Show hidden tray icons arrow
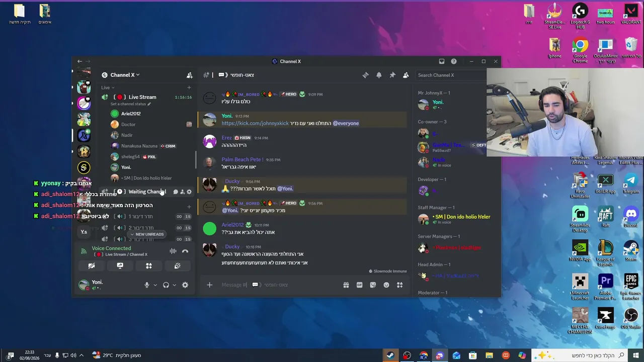The width and height of the screenshot is (644, 362). click(82, 355)
